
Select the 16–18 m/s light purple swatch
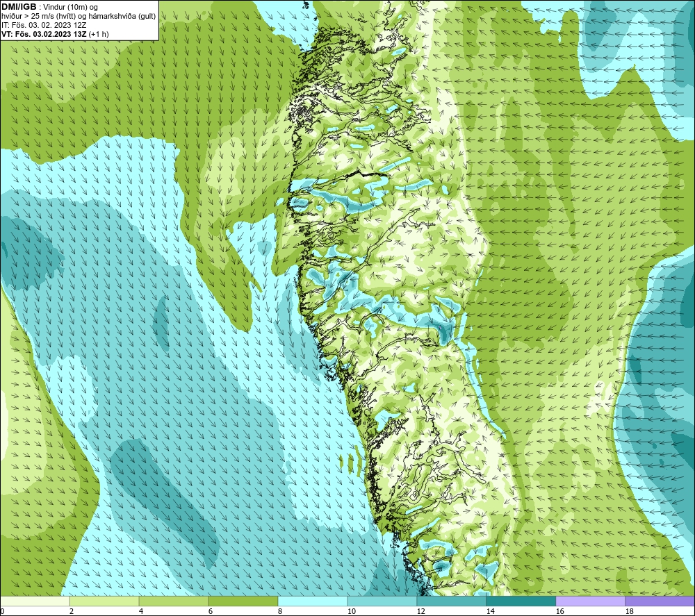pyautogui.click(x=590, y=601)
